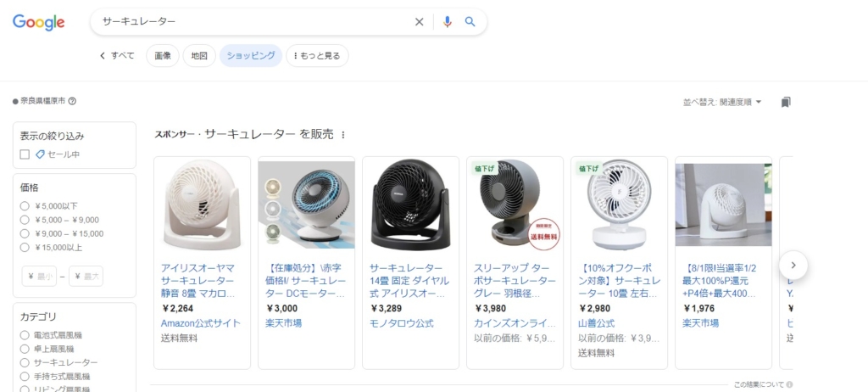Open info icon for these results
868x392 pixels.
(789, 384)
